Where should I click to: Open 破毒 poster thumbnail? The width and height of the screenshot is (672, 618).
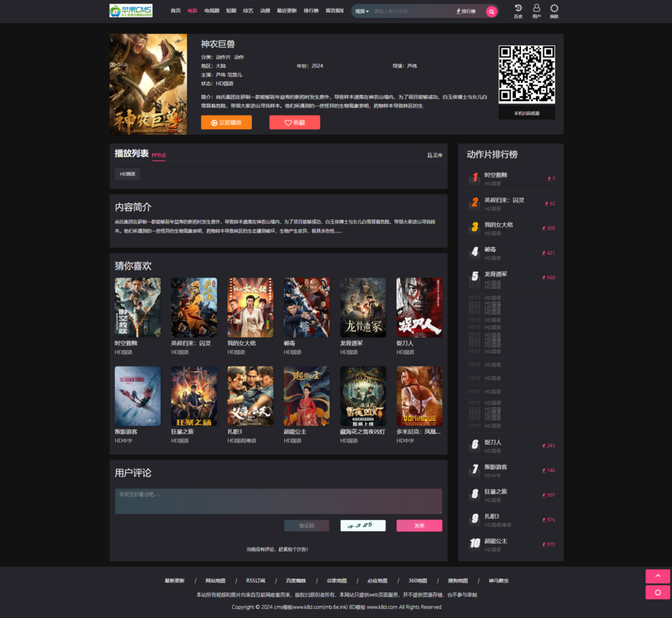[306, 307]
